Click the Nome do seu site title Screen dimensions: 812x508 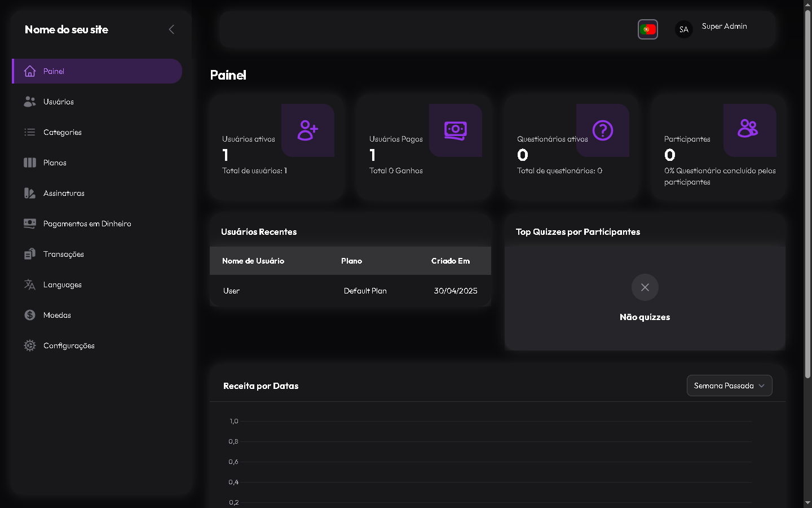click(67, 29)
